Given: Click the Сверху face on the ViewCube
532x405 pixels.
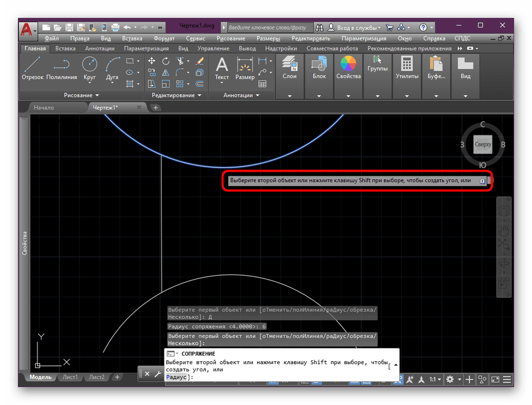Looking at the screenshot, I should coord(482,144).
